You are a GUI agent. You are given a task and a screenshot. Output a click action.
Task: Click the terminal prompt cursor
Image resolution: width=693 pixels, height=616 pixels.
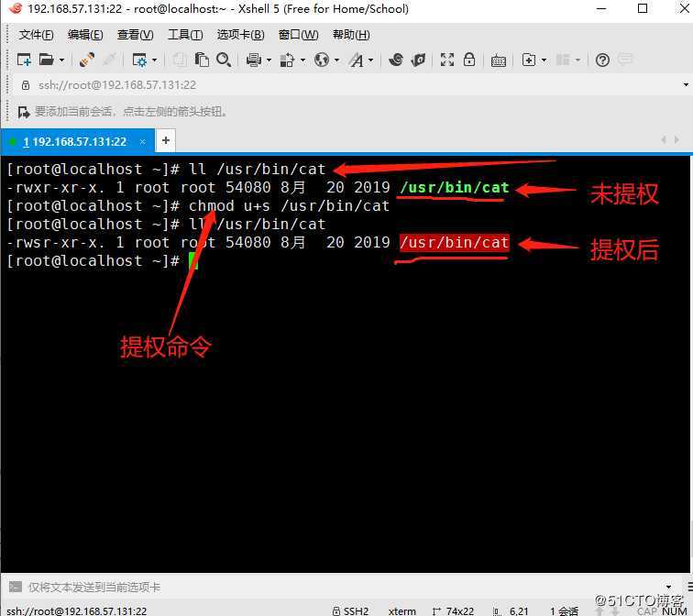click(193, 261)
